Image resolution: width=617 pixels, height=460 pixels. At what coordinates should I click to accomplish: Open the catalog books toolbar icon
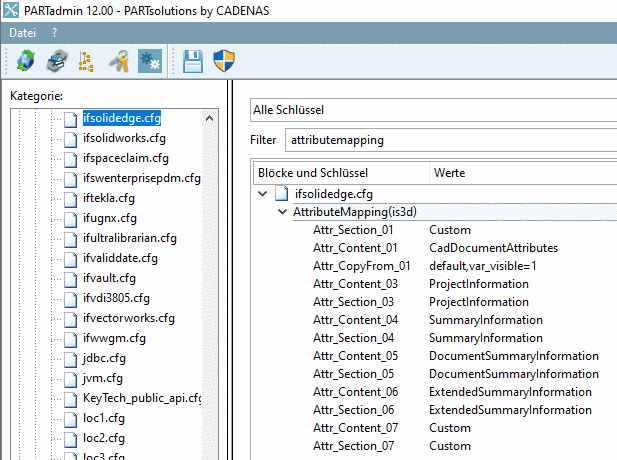tap(57, 61)
